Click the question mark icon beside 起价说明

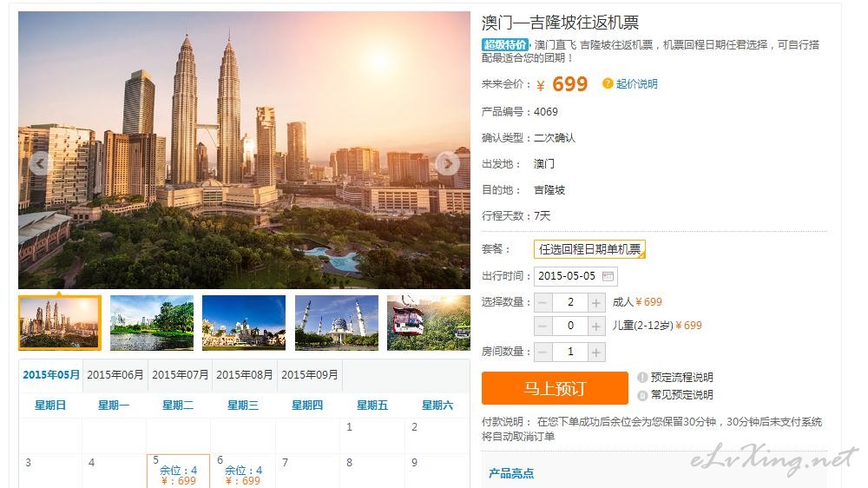pyautogui.click(x=608, y=83)
